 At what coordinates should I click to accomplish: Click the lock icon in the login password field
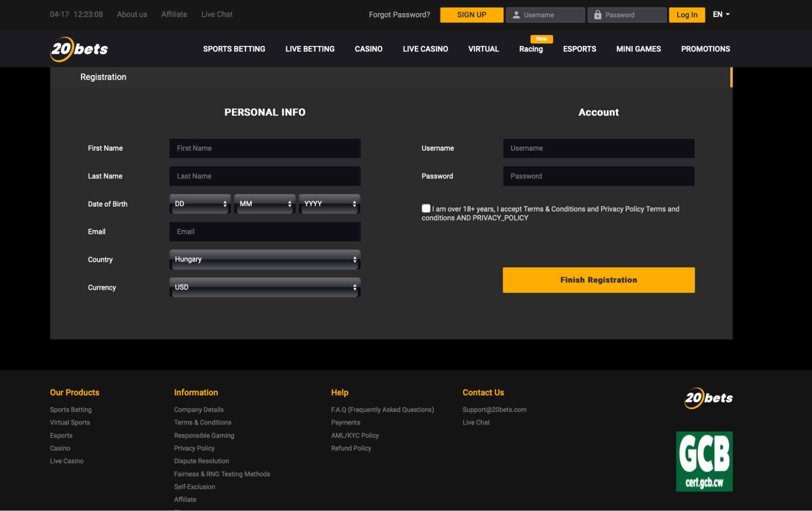598,15
